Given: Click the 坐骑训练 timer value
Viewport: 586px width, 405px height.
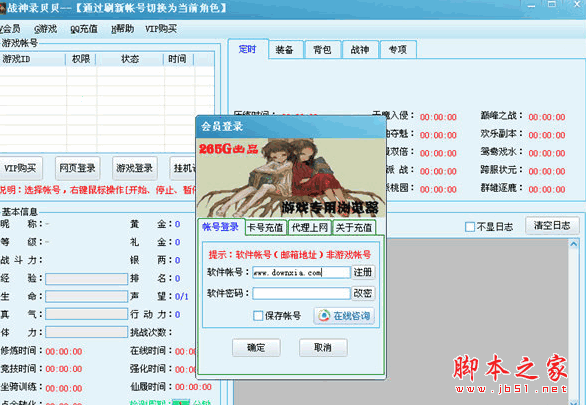Looking at the screenshot, I should [64, 388].
